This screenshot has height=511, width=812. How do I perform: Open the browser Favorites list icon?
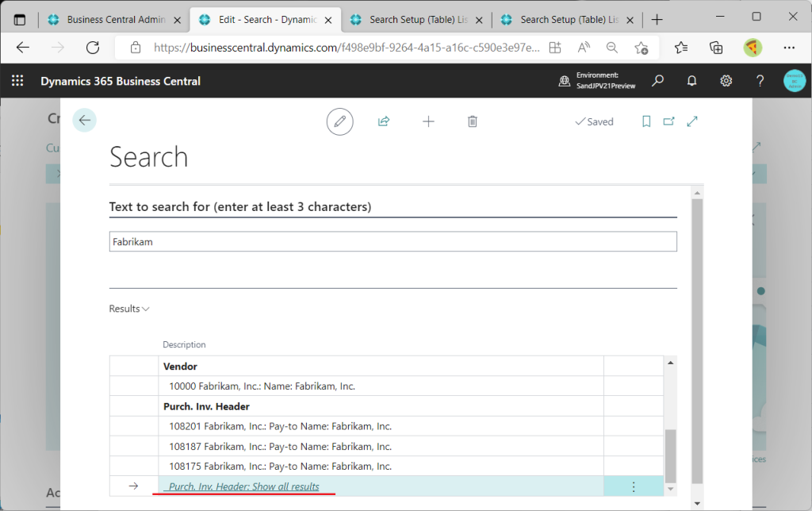click(681, 48)
